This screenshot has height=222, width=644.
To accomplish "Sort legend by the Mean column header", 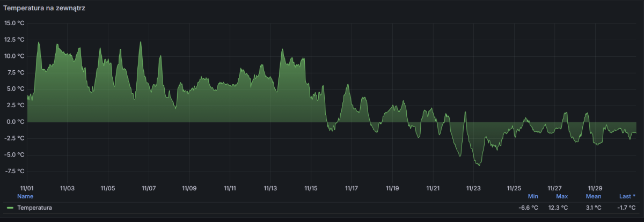I will point(593,196).
